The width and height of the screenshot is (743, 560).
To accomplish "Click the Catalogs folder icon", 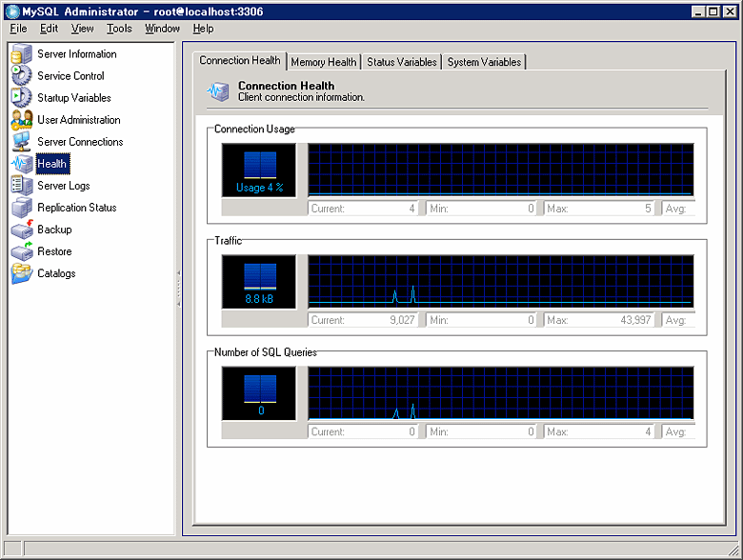I will pyautogui.click(x=22, y=273).
